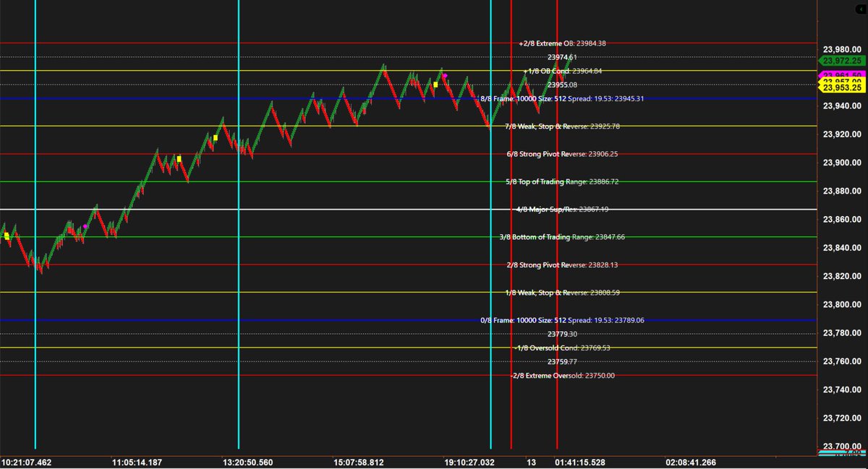Viewport: 868px width, 469px height.
Task: Click the 4/8 Major Sup/Res 23867.19 label
Action: pos(562,210)
